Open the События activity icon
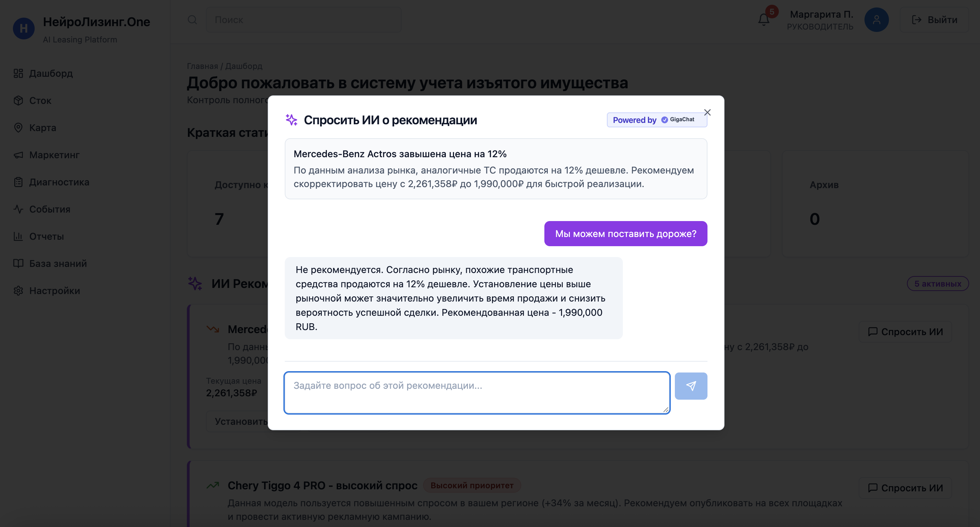 (19, 209)
